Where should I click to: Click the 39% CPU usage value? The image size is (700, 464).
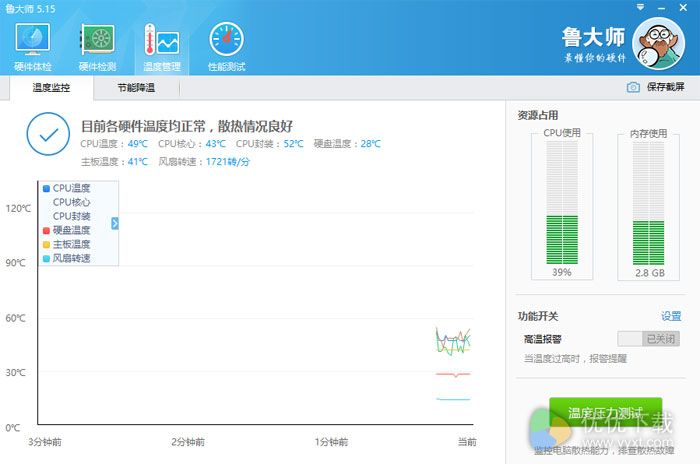pyautogui.click(x=562, y=272)
